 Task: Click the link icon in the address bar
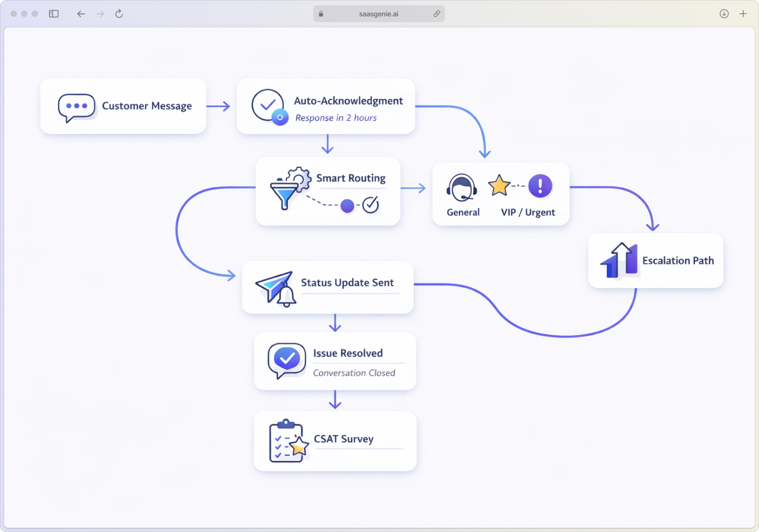[x=437, y=14]
